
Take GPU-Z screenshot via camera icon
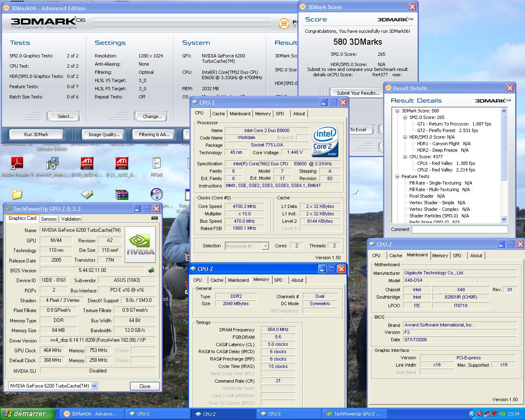[x=154, y=218]
